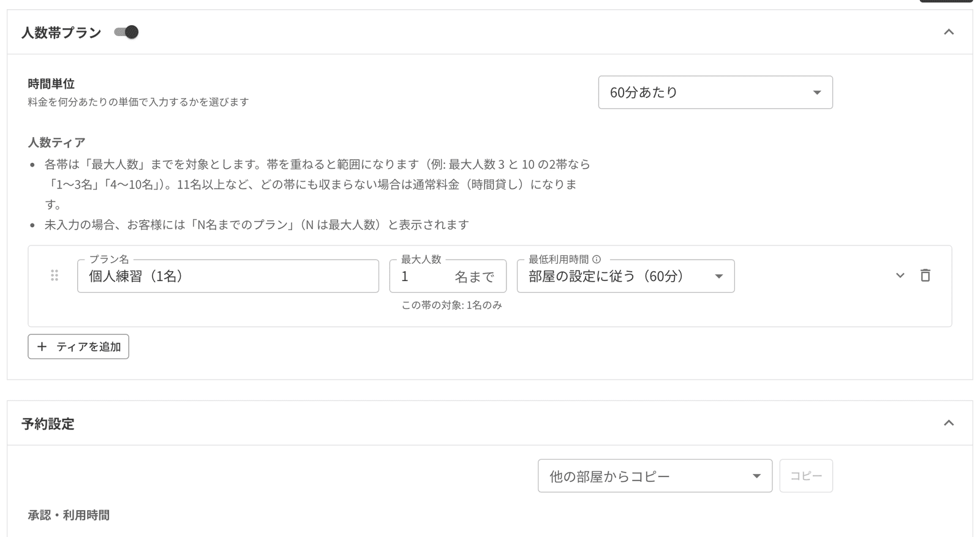Select the 料金を何分あたりの単価で入力するかを選びます description
The height and width of the screenshot is (537, 980).
(138, 102)
